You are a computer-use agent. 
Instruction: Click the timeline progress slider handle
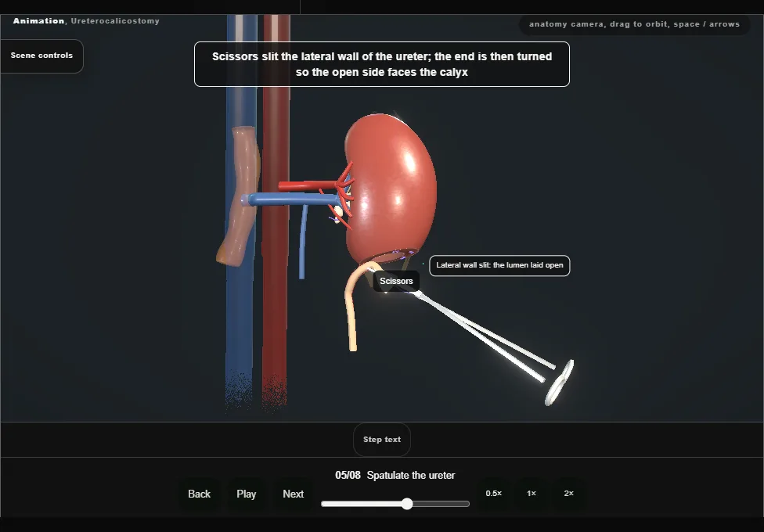(407, 504)
